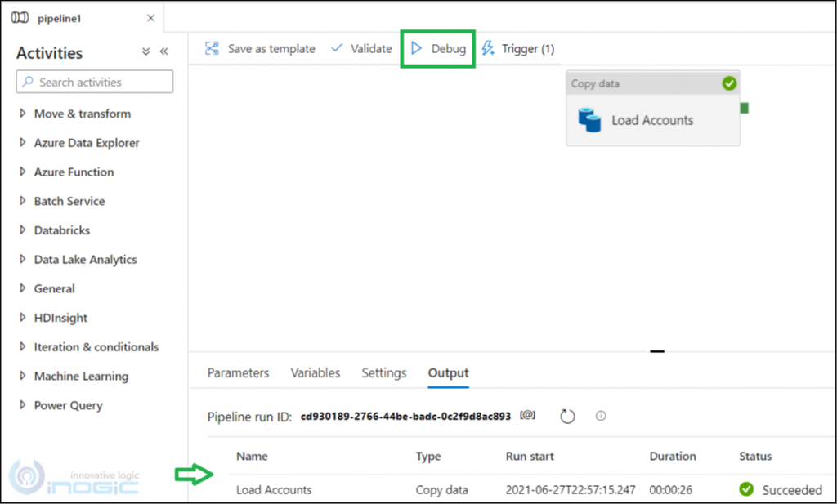
Task: Open Load Accounts in the run output row
Action: click(274, 489)
